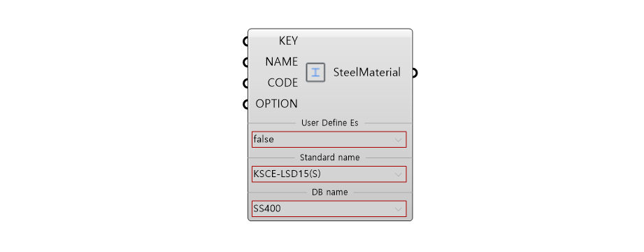644x252 pixels.
Task: Select the false value combo box
Action: (329, 139)
